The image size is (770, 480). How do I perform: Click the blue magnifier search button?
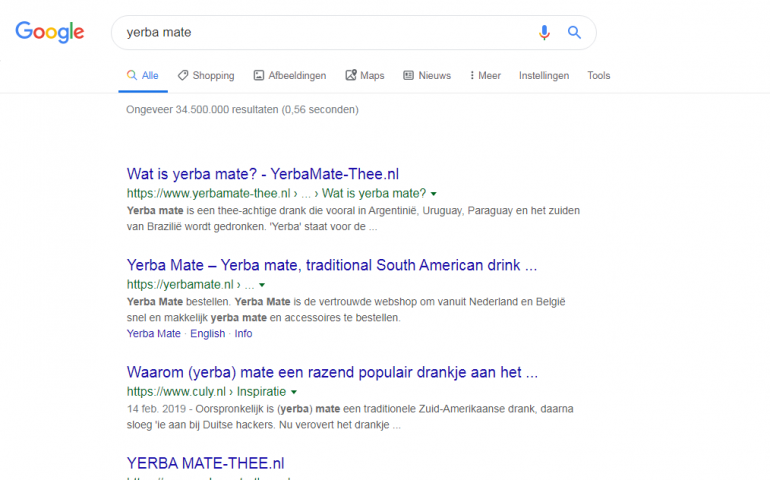[574, 32]
